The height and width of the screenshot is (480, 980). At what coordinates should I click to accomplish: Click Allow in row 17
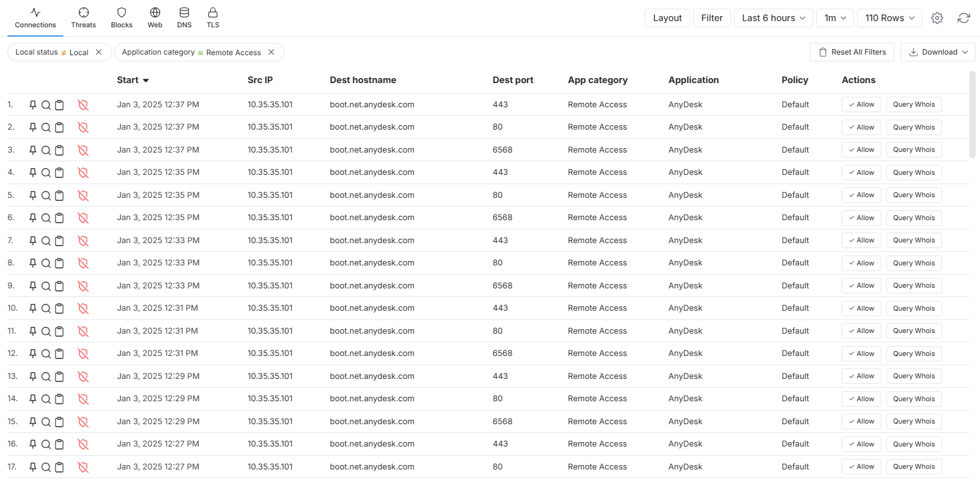click(861, 466)
